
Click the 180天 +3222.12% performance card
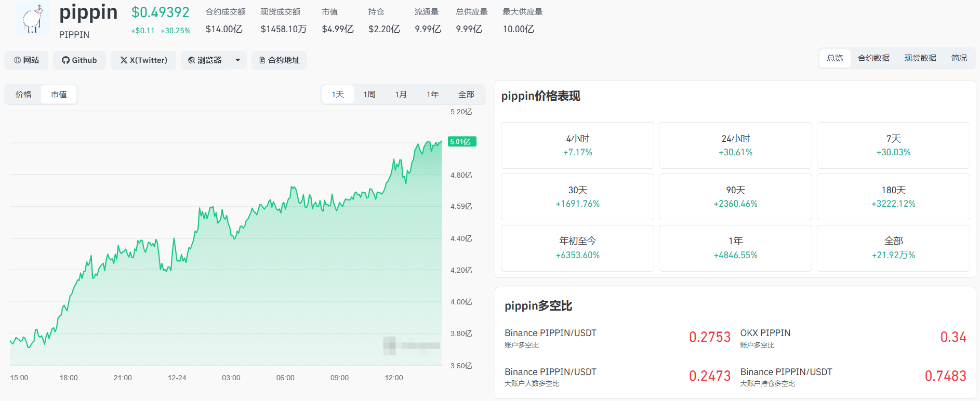(893, 197)
